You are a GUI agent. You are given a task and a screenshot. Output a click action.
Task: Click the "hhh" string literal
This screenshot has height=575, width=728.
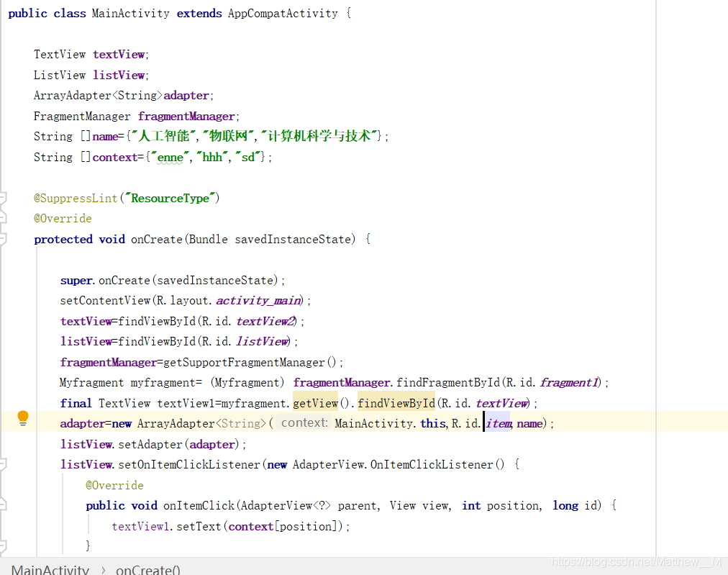click(212, 158)
